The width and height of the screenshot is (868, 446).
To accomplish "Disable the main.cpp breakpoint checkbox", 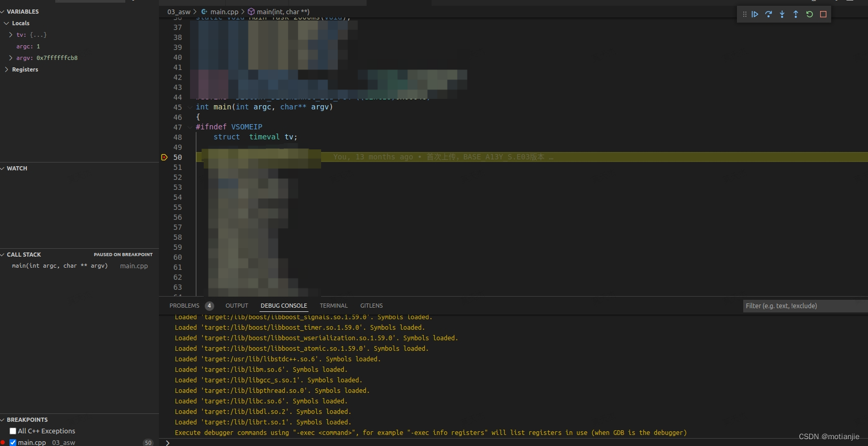I will [x=13, y=442].
